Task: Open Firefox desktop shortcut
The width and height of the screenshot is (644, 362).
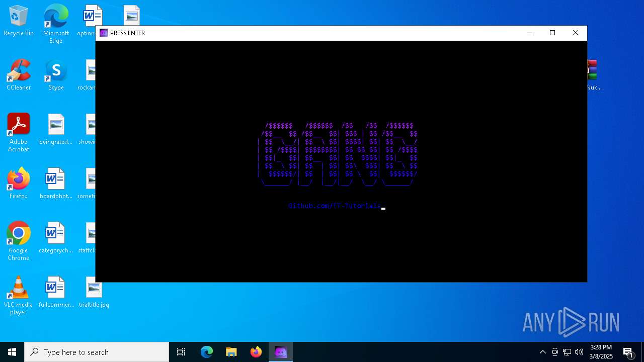Action: tap(19, 184)
